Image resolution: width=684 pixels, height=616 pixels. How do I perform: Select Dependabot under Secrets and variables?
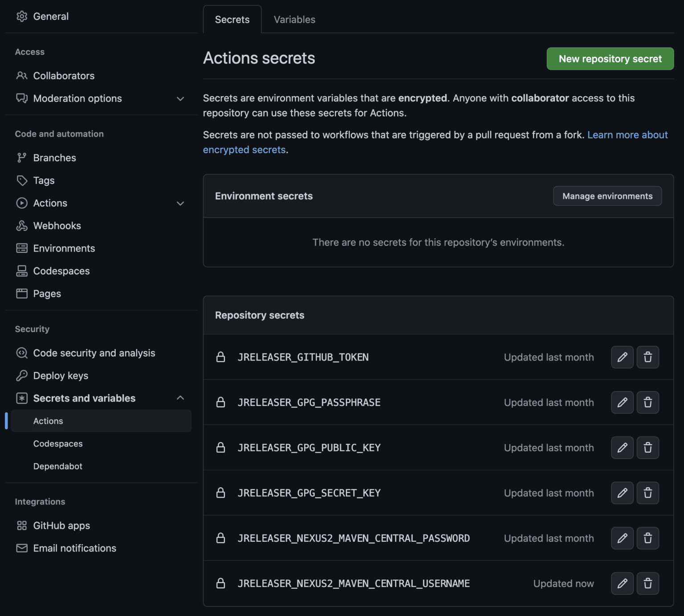[57, 466]
